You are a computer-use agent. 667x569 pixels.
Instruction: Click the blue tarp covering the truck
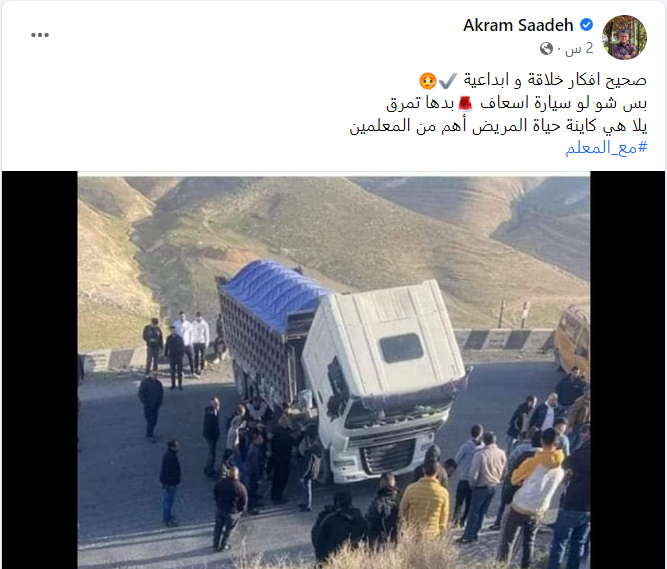click(274, 293)
